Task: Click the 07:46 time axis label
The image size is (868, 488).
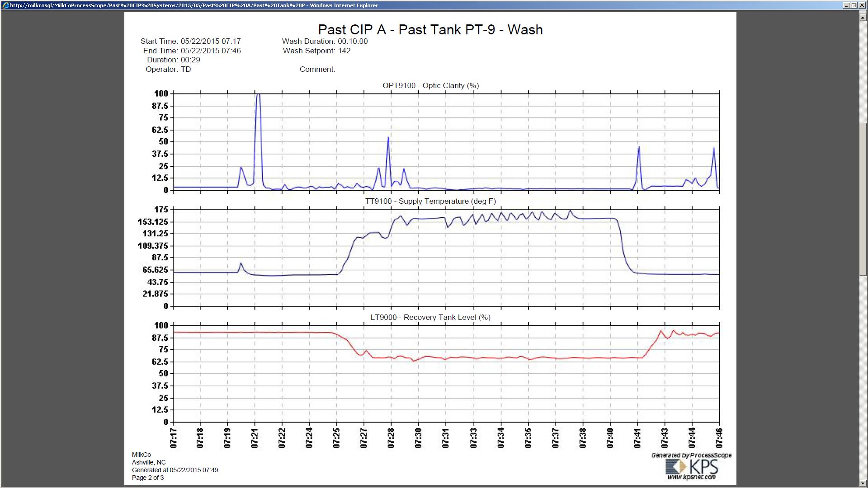Action: tap(719, 438)
